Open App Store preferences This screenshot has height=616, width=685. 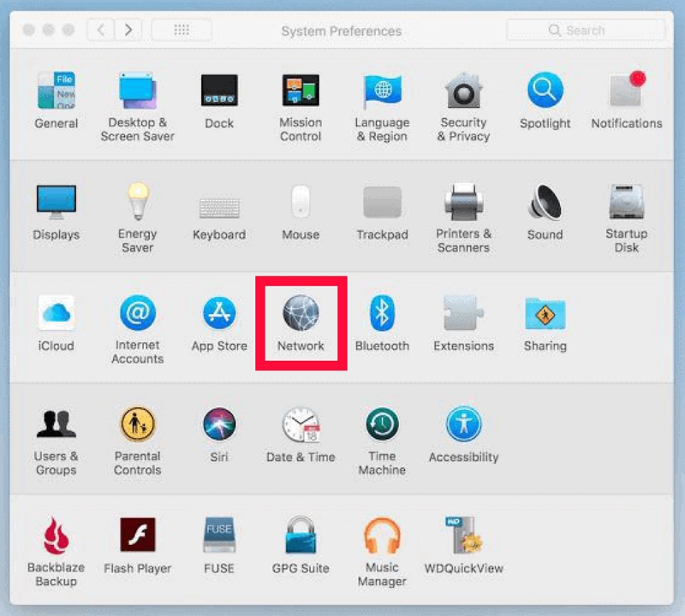(x=219, y=323)
